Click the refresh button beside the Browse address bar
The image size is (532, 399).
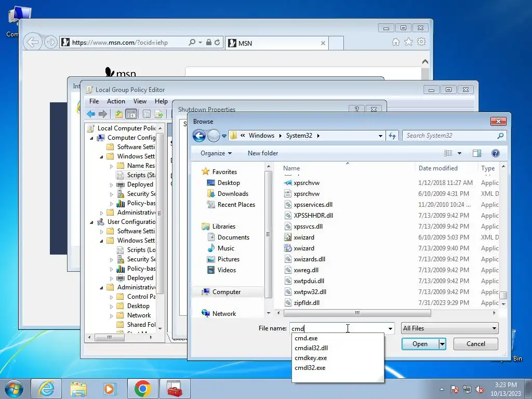[392, 136]
